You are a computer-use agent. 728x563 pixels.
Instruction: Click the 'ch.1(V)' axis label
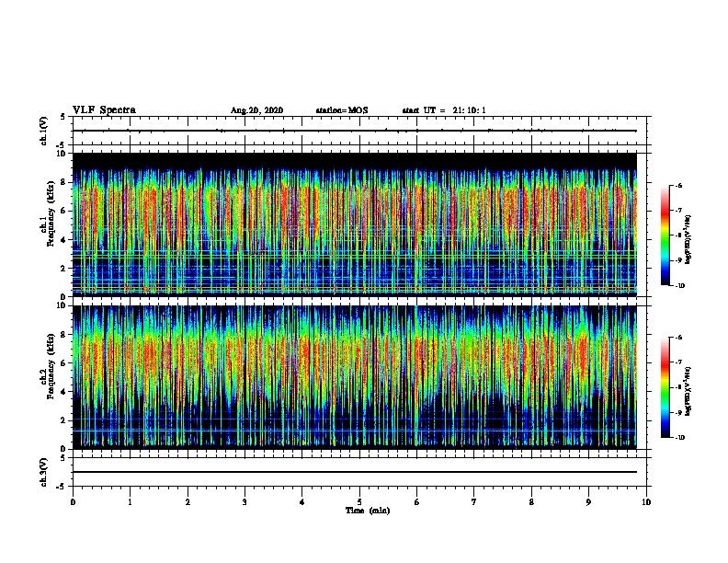(44, 131)
